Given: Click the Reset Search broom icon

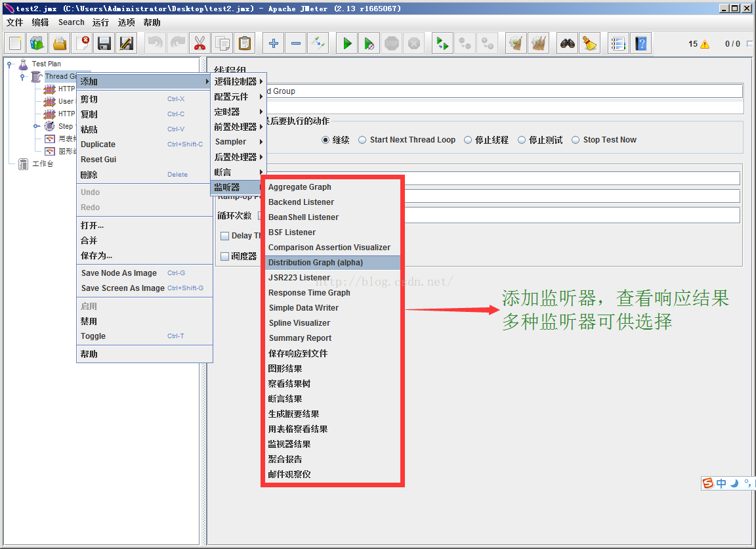Looking at the screenshot, I should [589, 43].
